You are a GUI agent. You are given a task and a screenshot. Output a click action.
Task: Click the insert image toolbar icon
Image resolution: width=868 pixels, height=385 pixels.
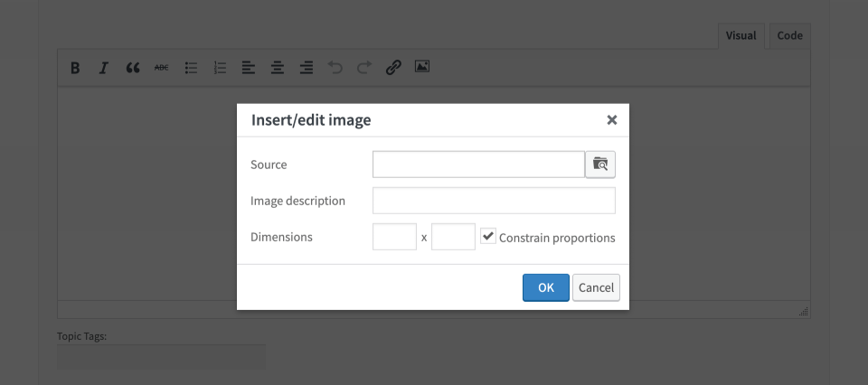[x=422, y=67]
